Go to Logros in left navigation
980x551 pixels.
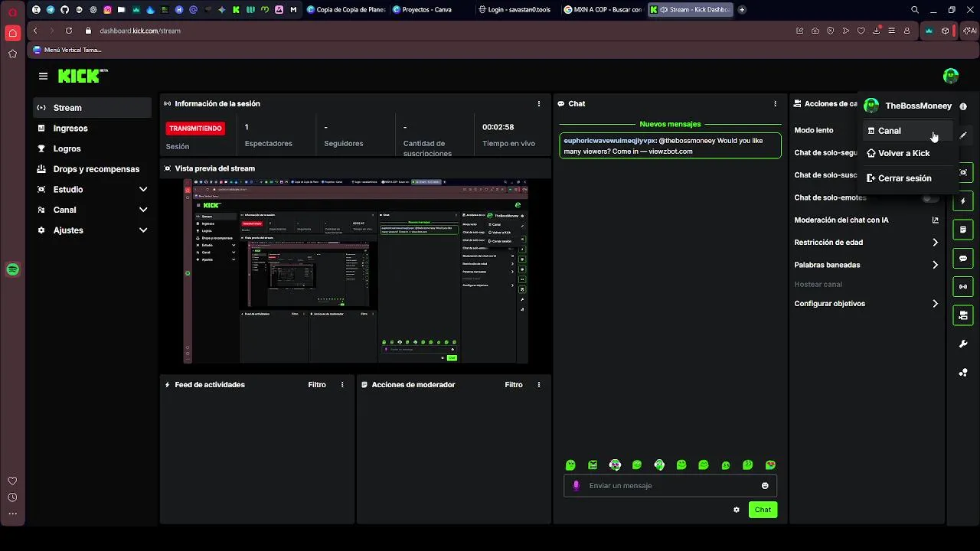(x=92, y=148)
